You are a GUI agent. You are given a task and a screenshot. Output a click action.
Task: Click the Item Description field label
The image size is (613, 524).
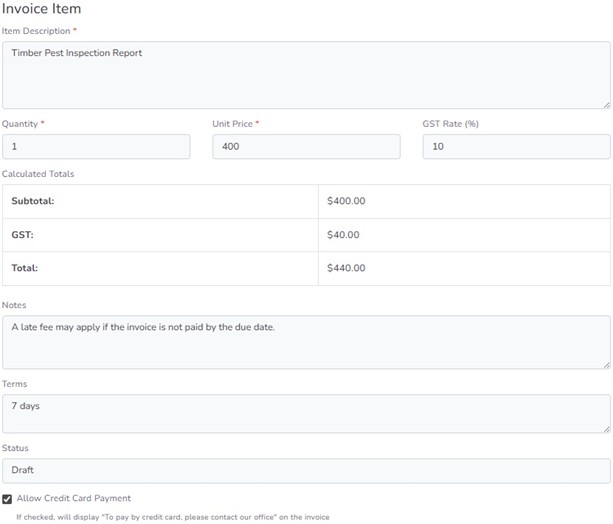tap(36, 31)
